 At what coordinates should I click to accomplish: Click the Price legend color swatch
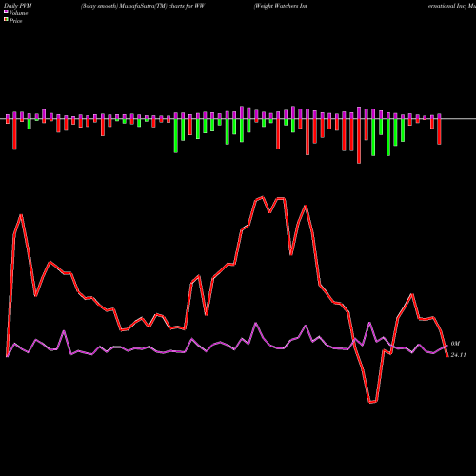6,20
